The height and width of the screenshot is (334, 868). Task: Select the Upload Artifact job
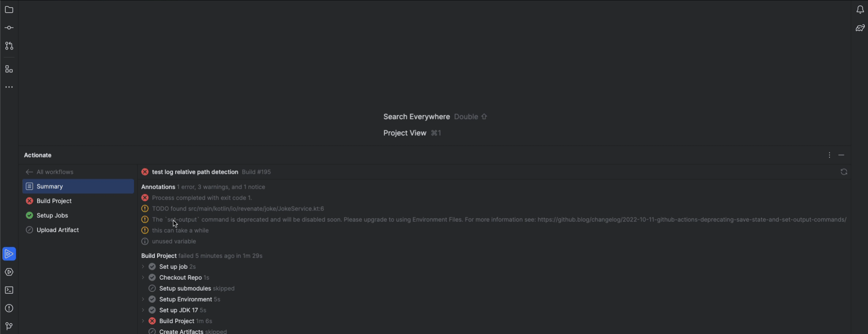(58, 229)
